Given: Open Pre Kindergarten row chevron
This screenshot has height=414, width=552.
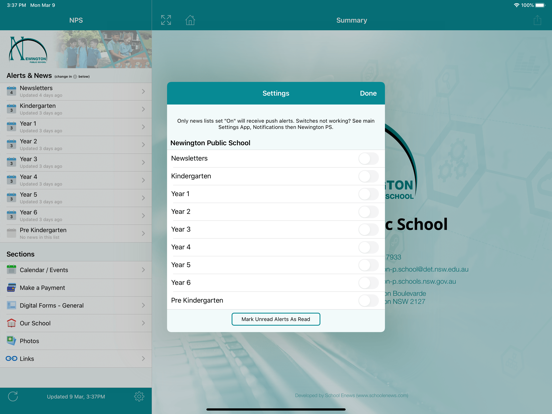Looking at the screenshot, I should 143,233.
